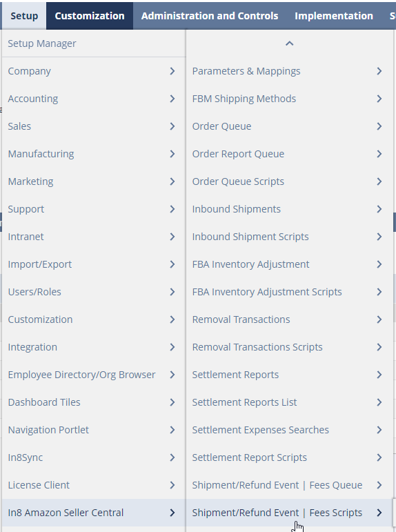Screen dimensions: 396x532
Task: Expand the Inbound Shipments chevron arrow
Action: click(379, 209)
